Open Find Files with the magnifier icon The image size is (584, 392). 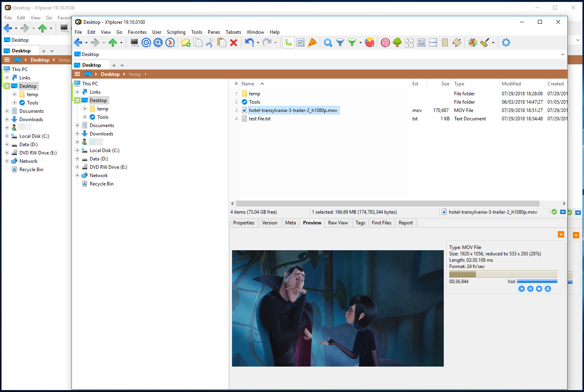[x=328, y=43]
